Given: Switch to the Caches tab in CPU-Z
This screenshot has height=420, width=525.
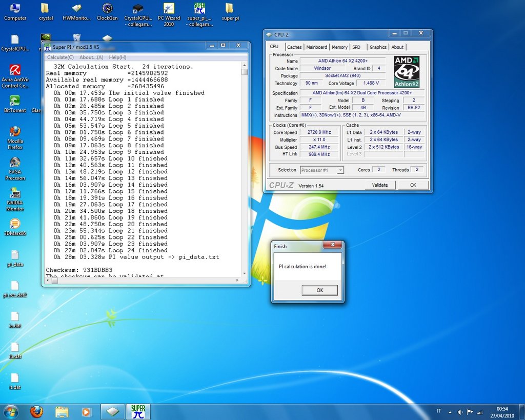Looking at the screenshot, I should coord(294,47).
